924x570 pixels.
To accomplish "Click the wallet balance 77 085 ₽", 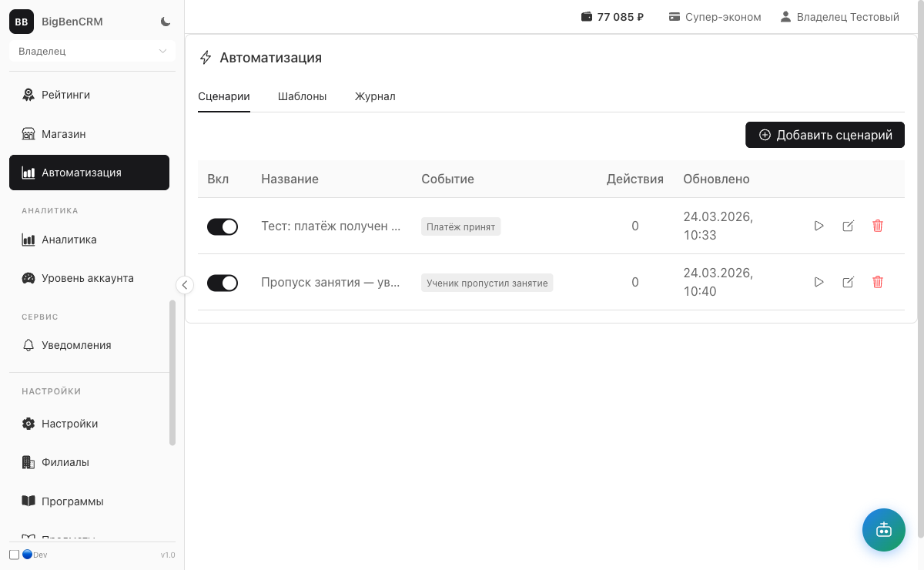I will pos(612,17).
